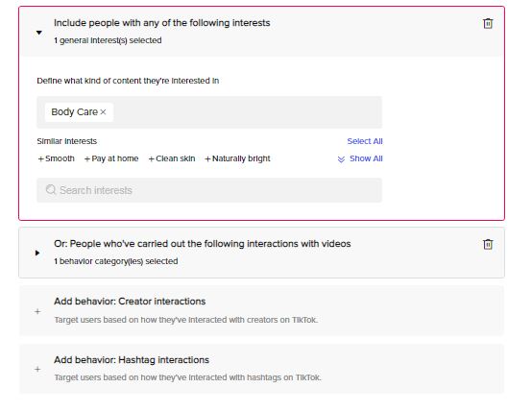Click the plus icon for Creator interactions
This screenshot has height=412, width=532.
click(x=37, y=311)
